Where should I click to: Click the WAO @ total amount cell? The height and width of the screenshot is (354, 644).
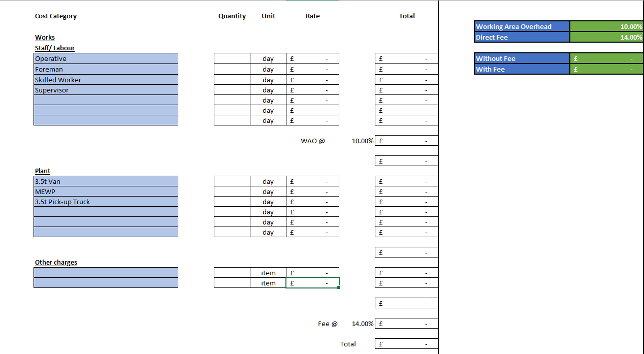click(406, 141)
